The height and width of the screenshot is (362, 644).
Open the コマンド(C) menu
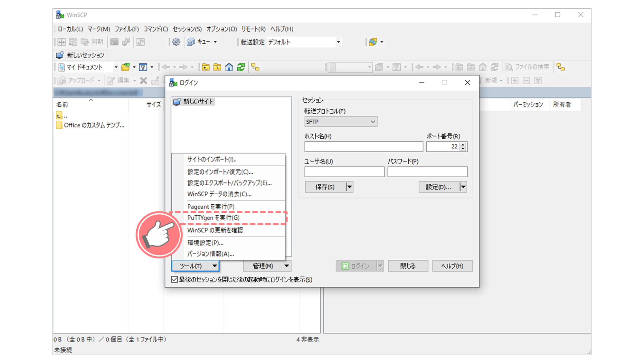click(x=156, y=29)
